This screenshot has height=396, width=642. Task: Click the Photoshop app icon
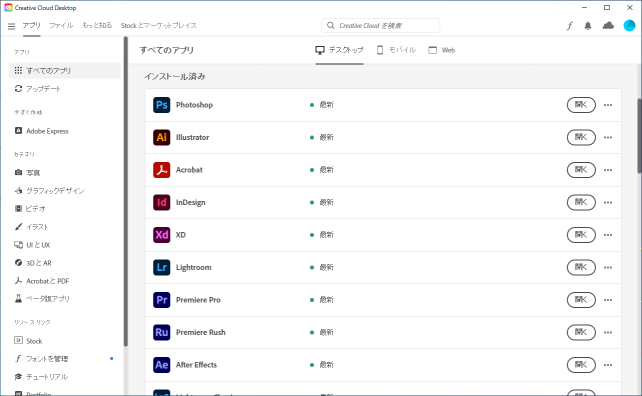162,105
